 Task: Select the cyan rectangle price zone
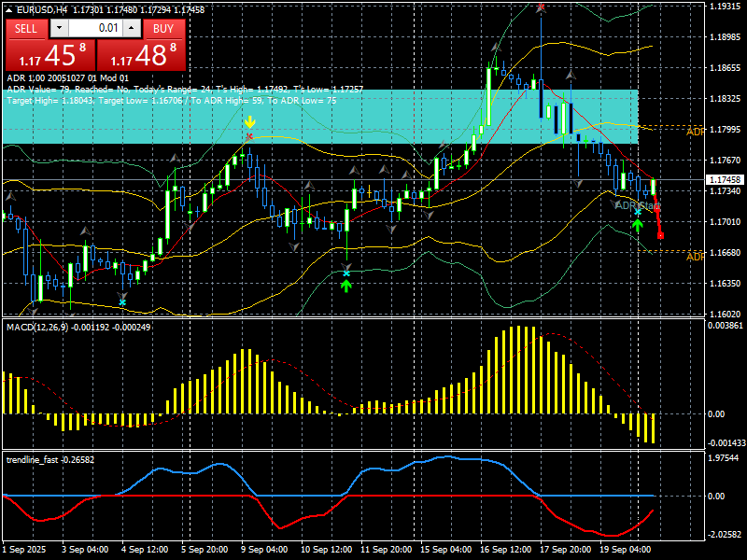(x=320, y=116)
